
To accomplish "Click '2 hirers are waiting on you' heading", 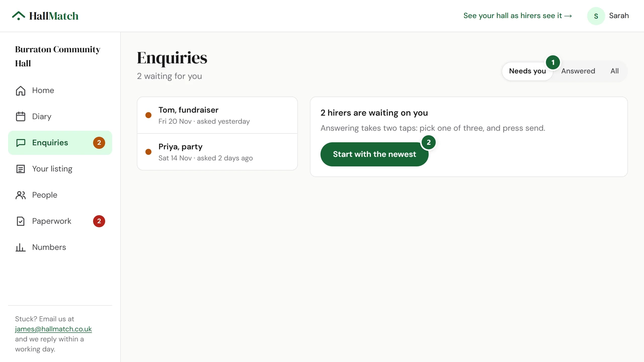I will [374, 113].
